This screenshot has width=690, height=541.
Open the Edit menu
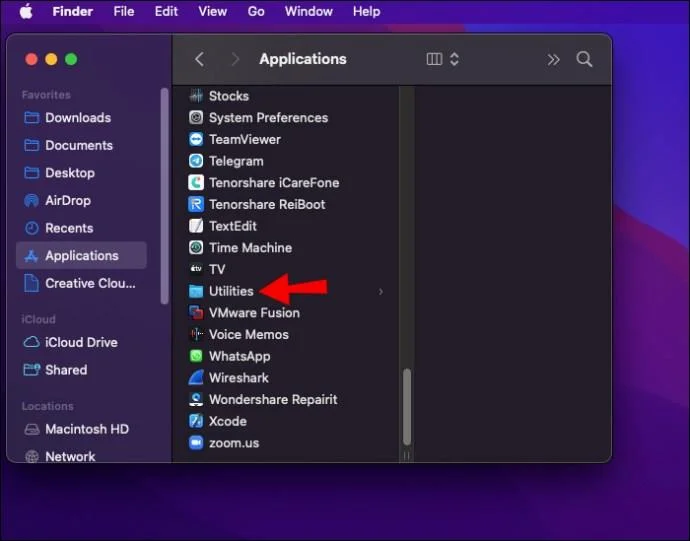(166, 11)
